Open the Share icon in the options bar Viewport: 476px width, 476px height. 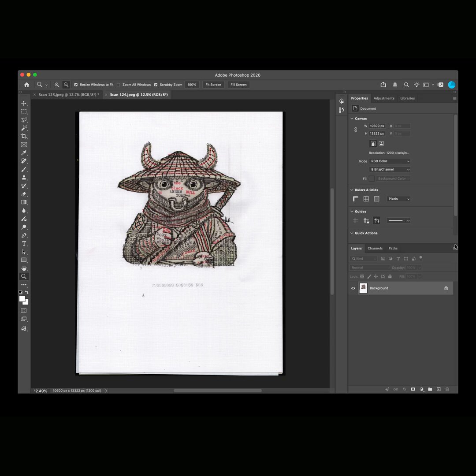(383, 85)
